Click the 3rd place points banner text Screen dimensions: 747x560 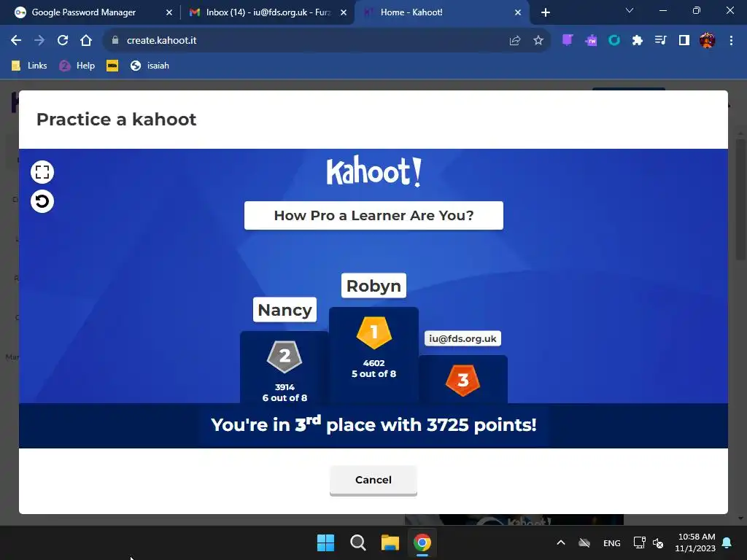(x=373, y=425)
